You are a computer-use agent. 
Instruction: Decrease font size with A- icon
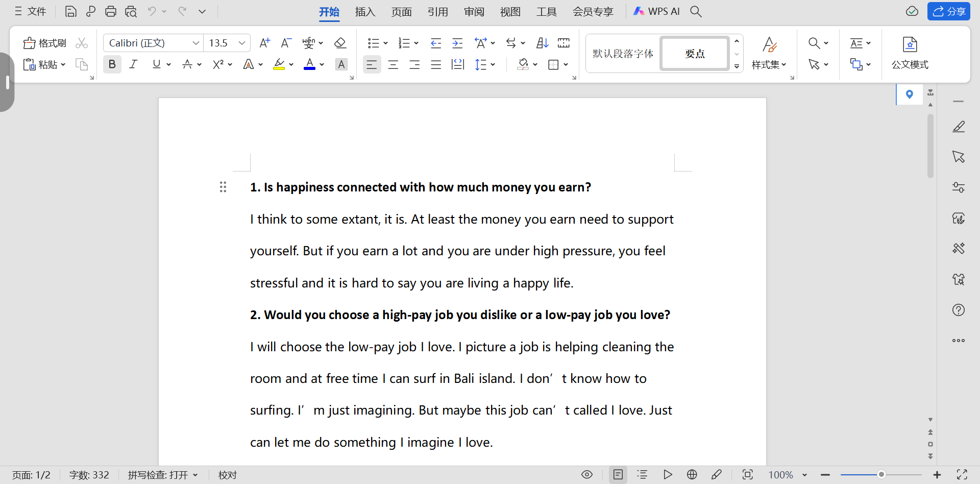coord(286,43)
